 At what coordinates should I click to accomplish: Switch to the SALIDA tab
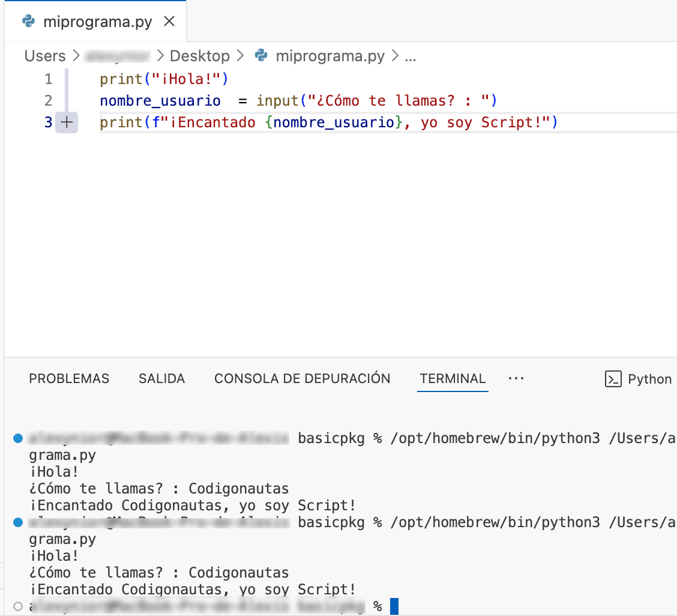click(161, 379)
